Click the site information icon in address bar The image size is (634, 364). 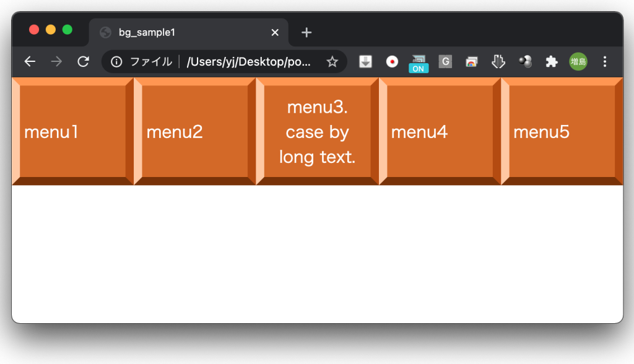click(x=116, y=61)
